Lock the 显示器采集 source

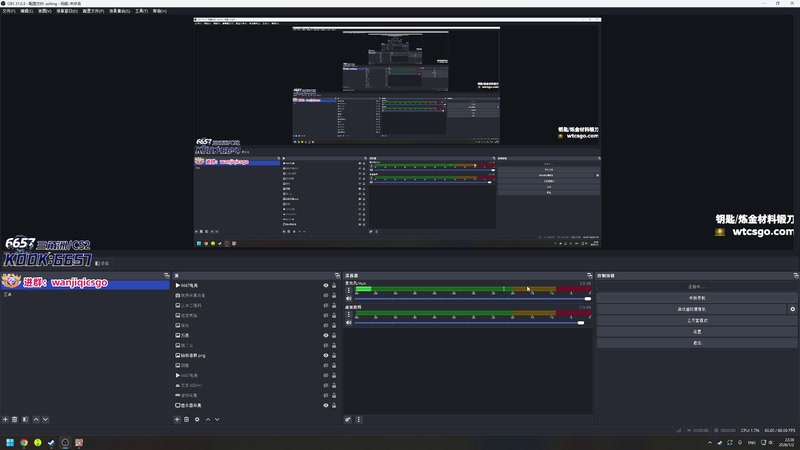(334, 406)
